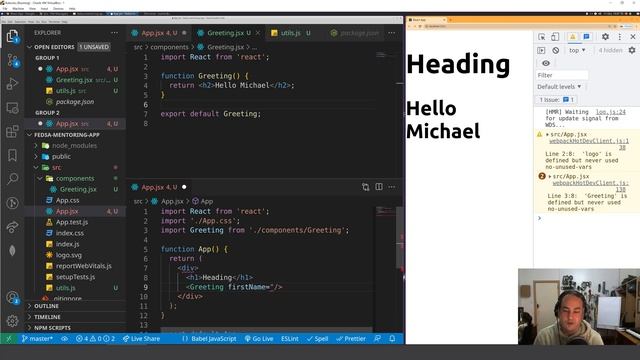Image resolution: width=640 pixels, height=360 pixels.
Task: Toggle the eye watch icon in status bar
Action: [64, 338]
